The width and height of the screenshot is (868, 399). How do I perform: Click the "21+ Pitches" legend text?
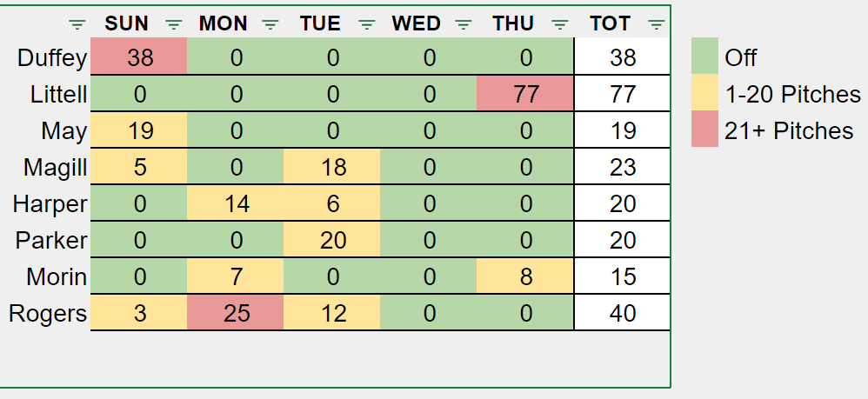point(789,130)
